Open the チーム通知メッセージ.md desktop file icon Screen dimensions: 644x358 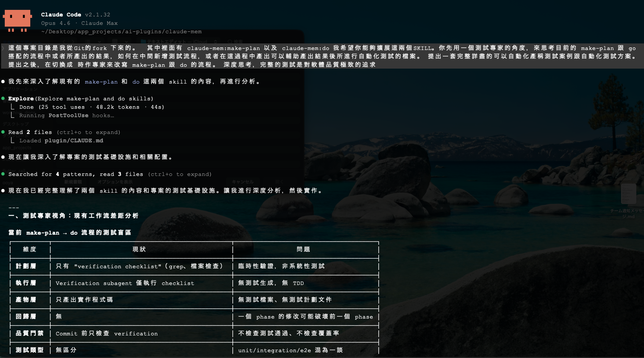628,194
